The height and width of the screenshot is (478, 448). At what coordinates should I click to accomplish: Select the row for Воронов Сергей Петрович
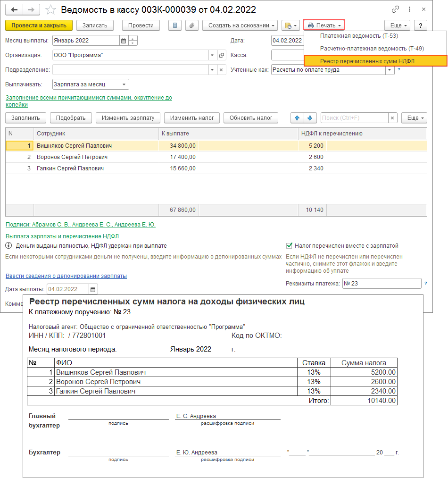pyautogui.click(x=72, y=157)
